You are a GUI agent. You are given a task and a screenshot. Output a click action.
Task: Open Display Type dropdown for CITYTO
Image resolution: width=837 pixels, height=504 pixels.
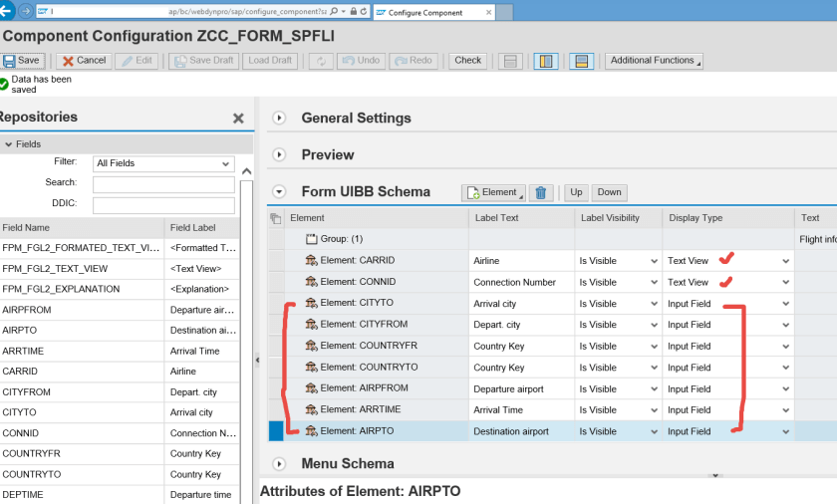(786, 304)
